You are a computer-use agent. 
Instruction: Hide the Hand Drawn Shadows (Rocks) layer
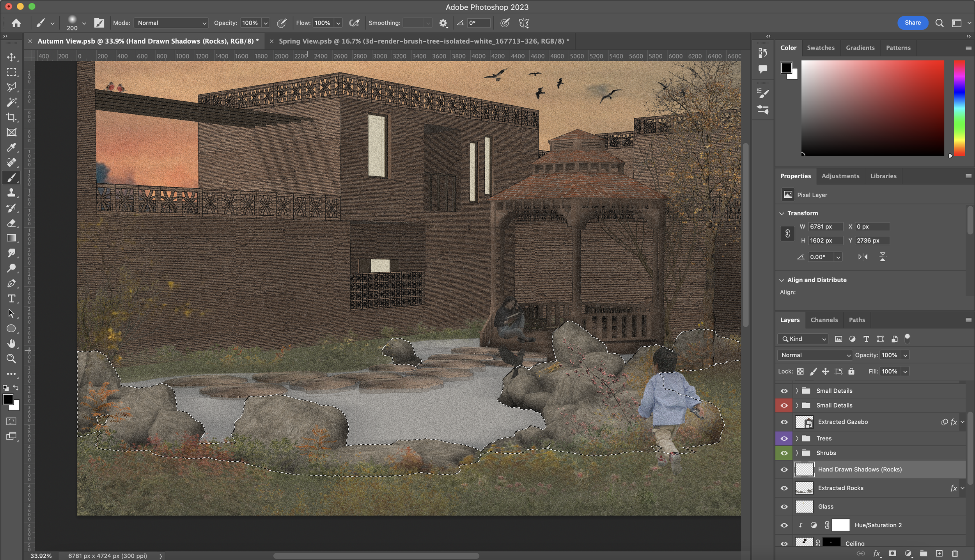pos(784,470)
